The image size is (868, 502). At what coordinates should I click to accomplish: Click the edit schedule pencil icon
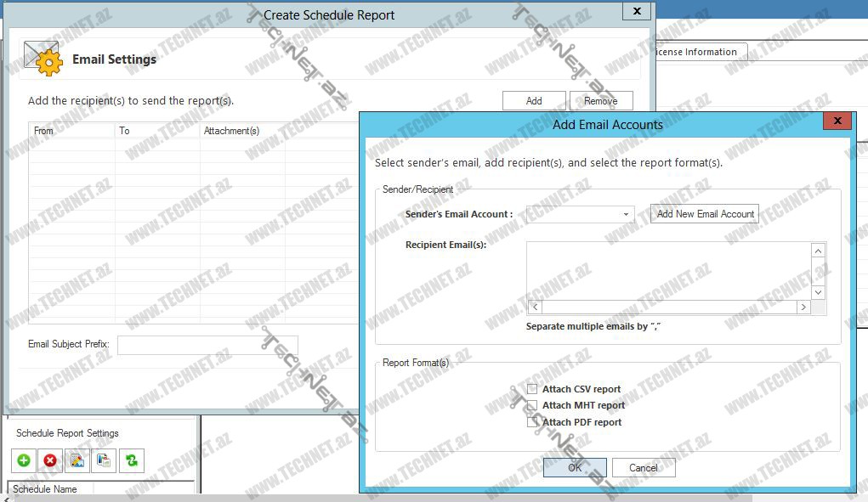tap(77, 460)
